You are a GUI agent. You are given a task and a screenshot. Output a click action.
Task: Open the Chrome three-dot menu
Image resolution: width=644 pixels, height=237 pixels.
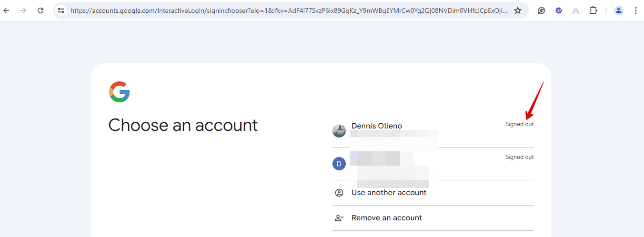click(636, 10)
